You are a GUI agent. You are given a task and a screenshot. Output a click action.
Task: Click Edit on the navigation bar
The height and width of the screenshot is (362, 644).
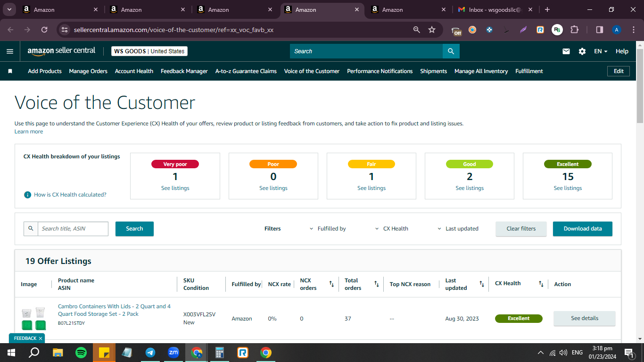point(619,71)
